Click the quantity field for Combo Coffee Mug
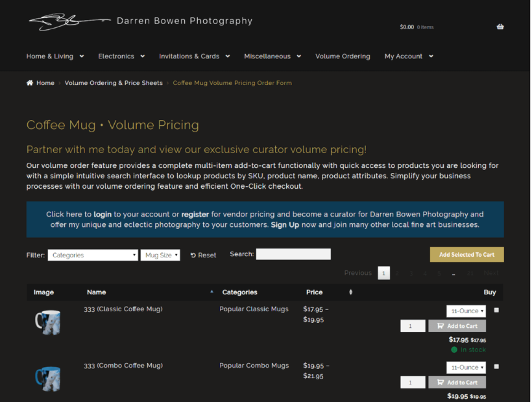This screenshot has height=402, width=532. (x=413, y=382)
